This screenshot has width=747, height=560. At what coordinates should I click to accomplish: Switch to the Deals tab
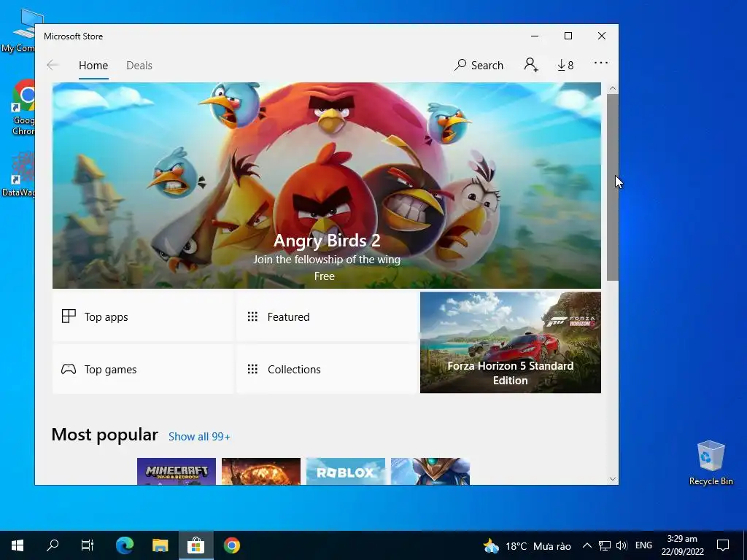139,65
